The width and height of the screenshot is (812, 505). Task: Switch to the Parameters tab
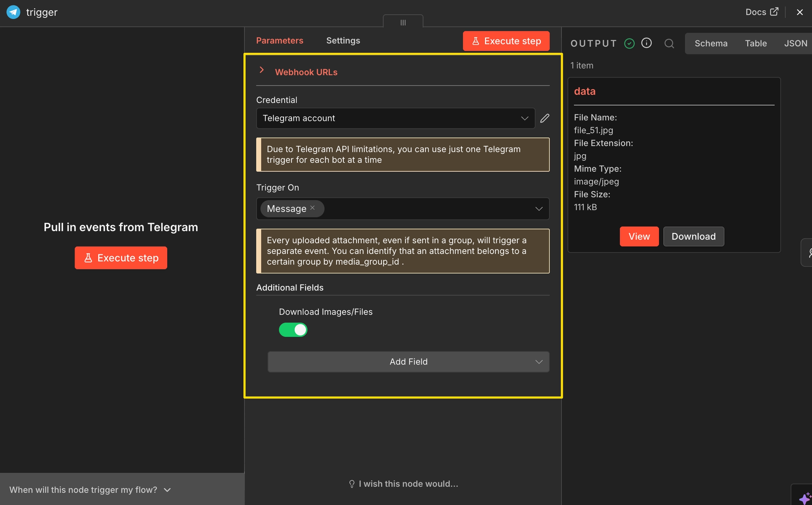(280, 40)
